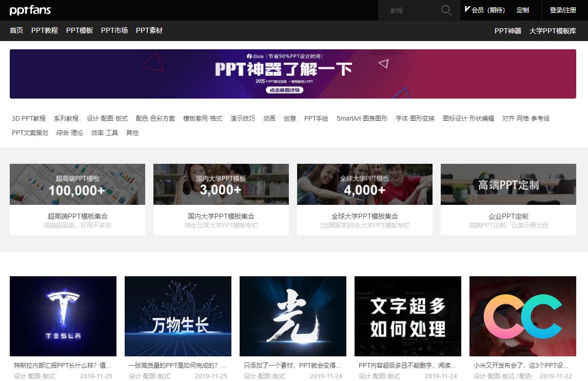
Task: Open the 光 article thumbnail
Action: (x=292, y=316)
